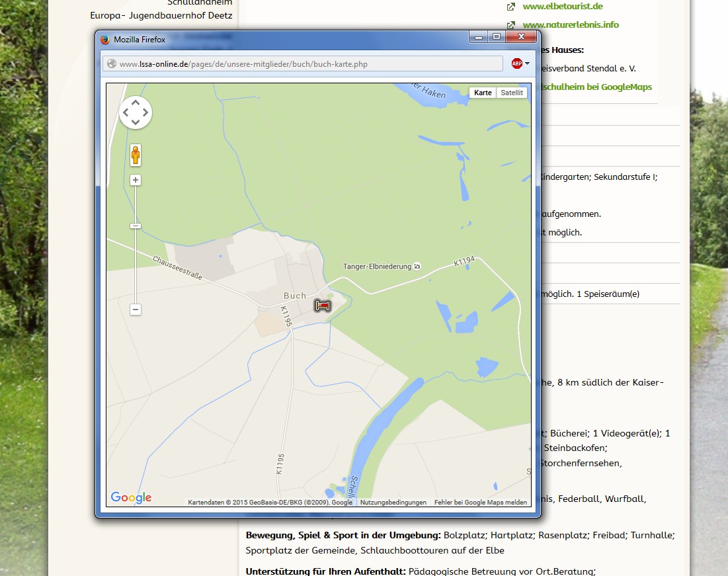This screenshot has height=576, width=728.
Task: Focus the lssa-online.de address bar
Action: (302, 63)
